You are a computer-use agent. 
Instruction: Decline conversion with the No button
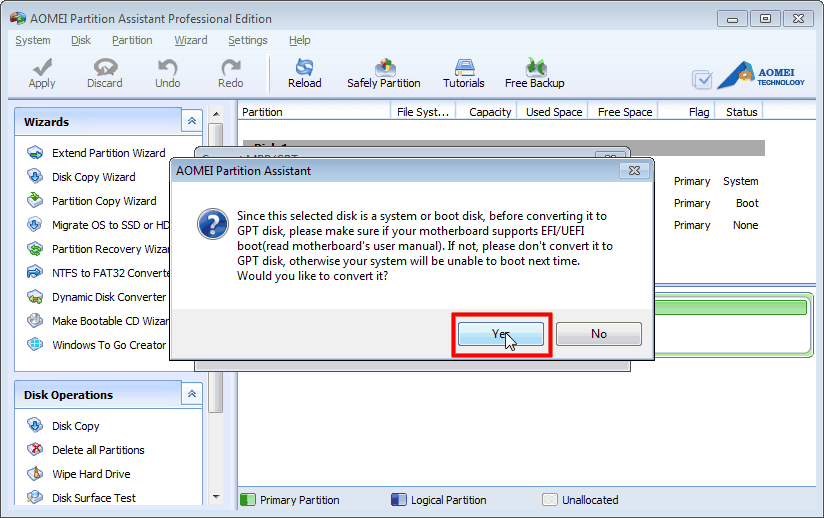(599, 334)
